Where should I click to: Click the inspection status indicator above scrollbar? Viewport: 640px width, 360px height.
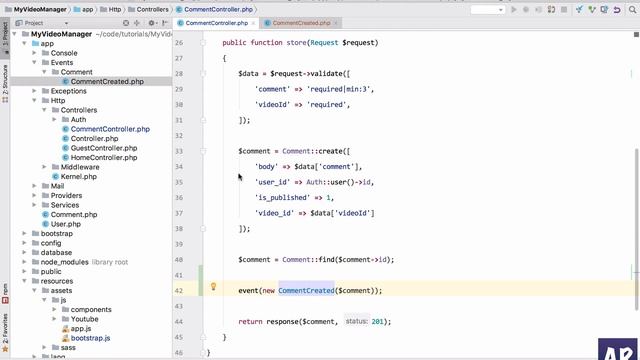636,35
